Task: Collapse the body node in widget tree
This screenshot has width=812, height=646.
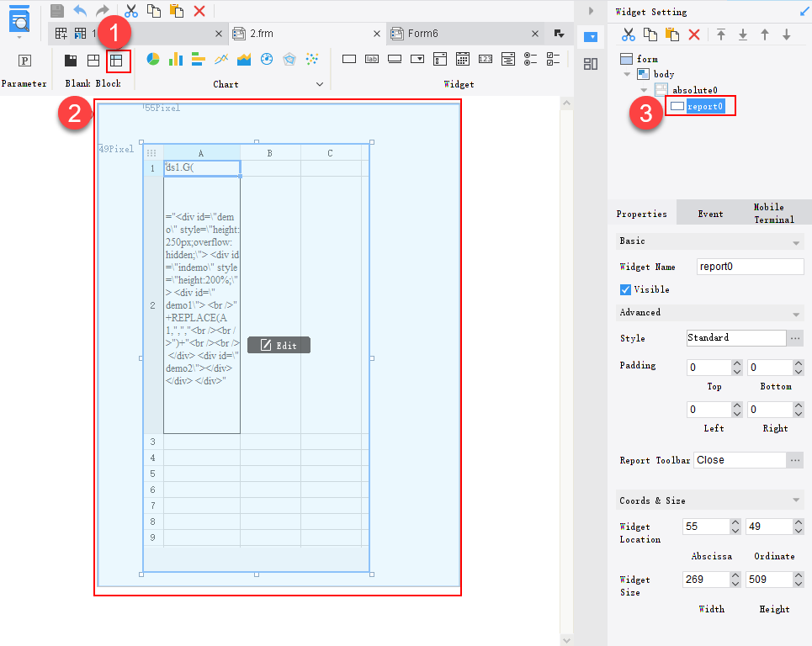Action: point(627,74)
